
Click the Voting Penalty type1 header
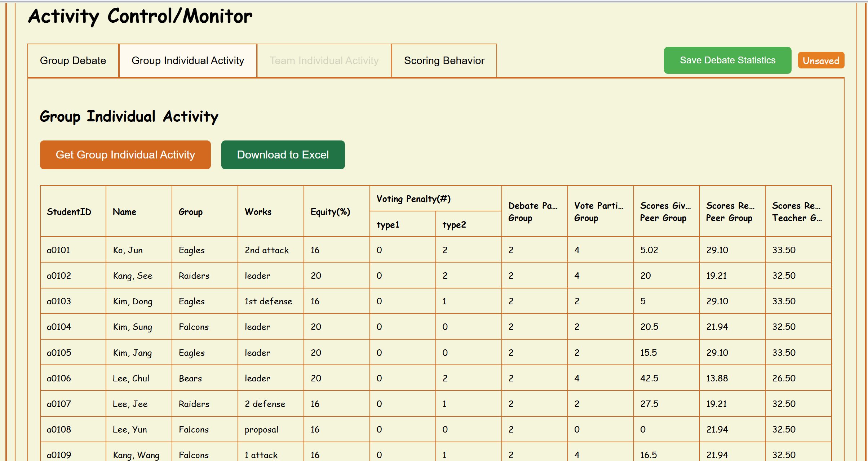[x=388, y=225]
